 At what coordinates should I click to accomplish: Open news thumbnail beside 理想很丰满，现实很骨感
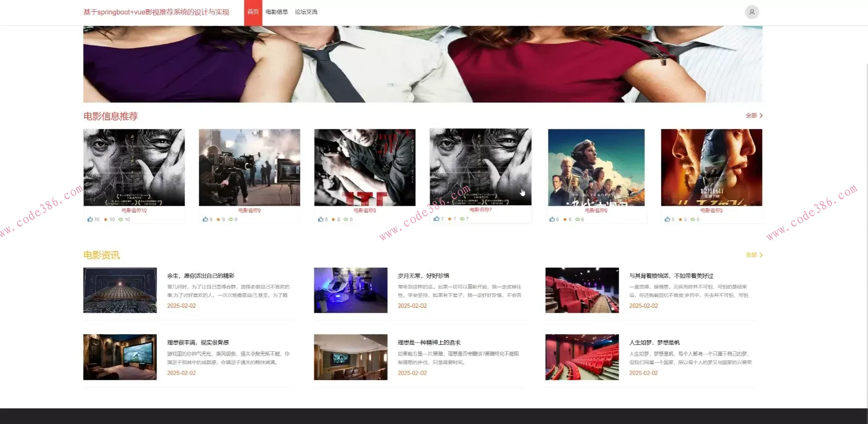(120, 357)
